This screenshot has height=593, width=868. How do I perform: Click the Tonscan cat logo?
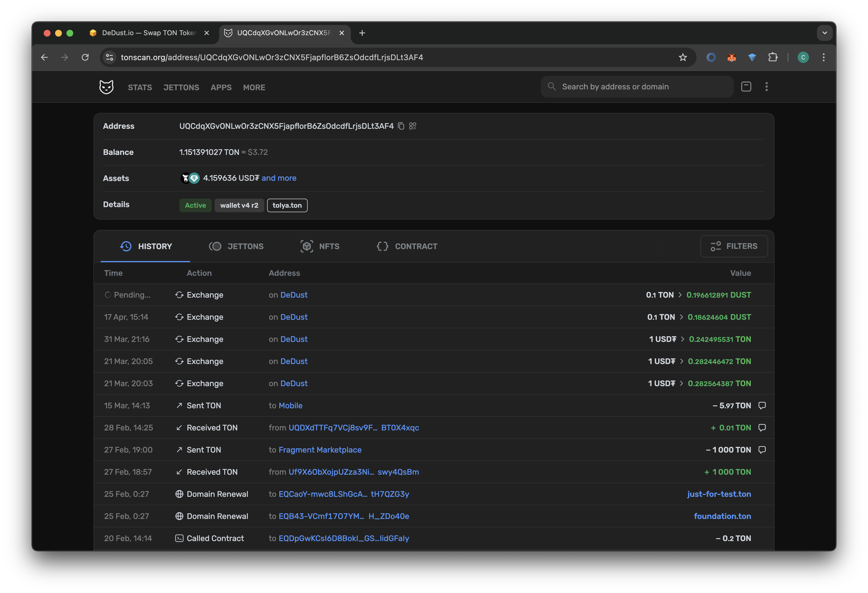(x=106, y=87)
